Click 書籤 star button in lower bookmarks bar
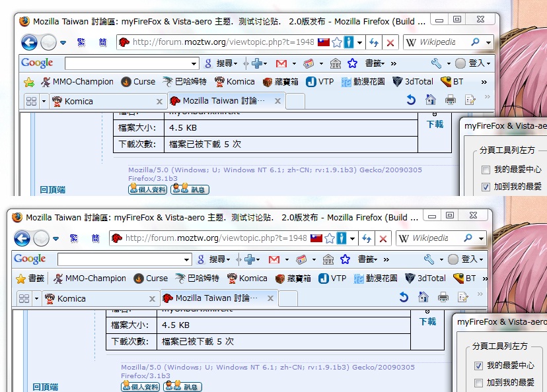547x392 pixels. 30,278
